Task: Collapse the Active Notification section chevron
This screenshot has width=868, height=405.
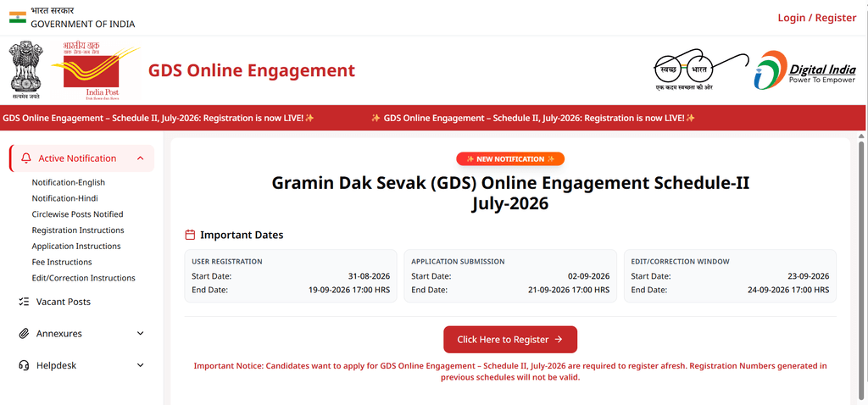Action: (x=140, y=158)
